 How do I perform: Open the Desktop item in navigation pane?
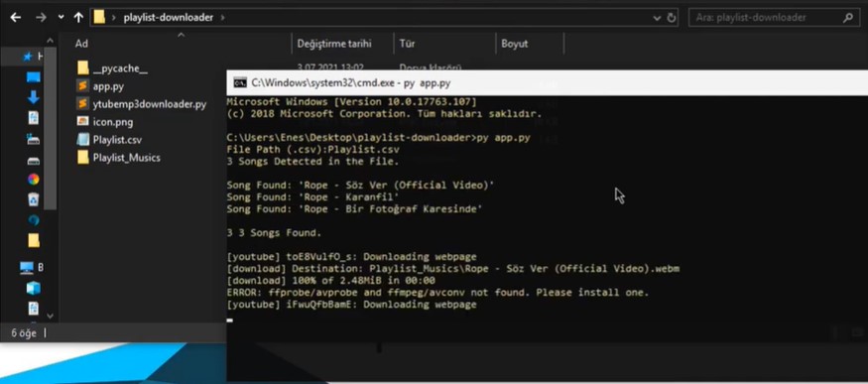pos(33,77)
